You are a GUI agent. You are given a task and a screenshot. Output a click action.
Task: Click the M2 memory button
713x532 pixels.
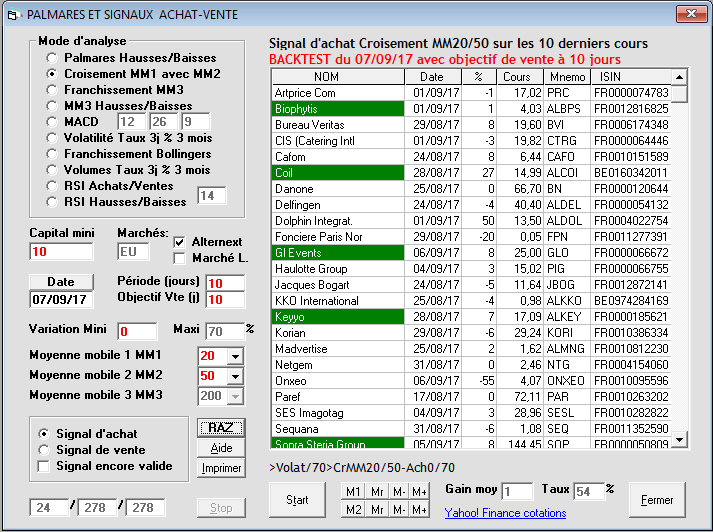[353, 510]
